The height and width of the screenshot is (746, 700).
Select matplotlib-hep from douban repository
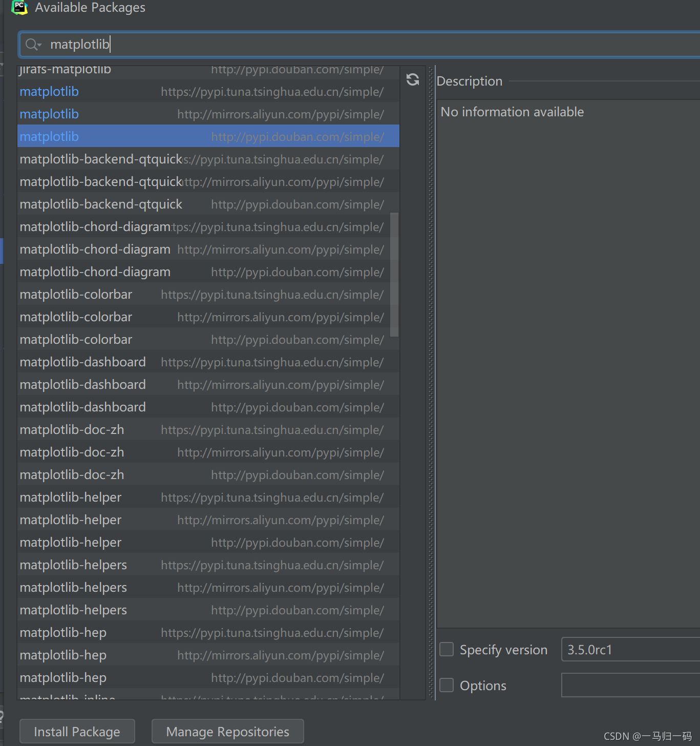click(208, 678)
